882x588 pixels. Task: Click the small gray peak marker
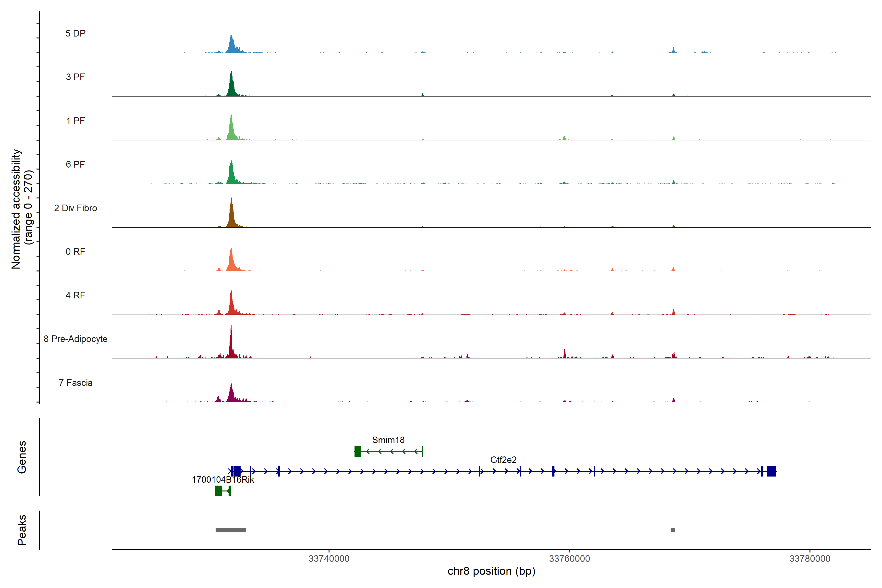click(x=673, y=530)
